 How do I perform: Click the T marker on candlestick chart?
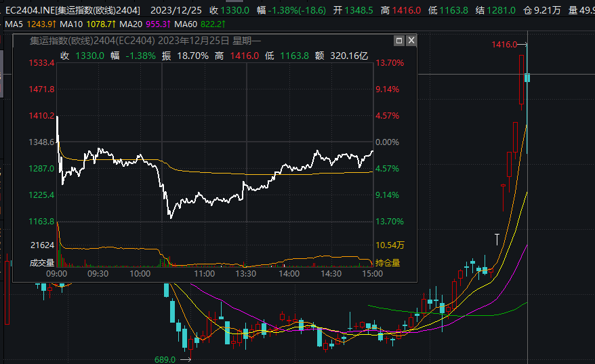pyautogui.click(x=497, y=238)
